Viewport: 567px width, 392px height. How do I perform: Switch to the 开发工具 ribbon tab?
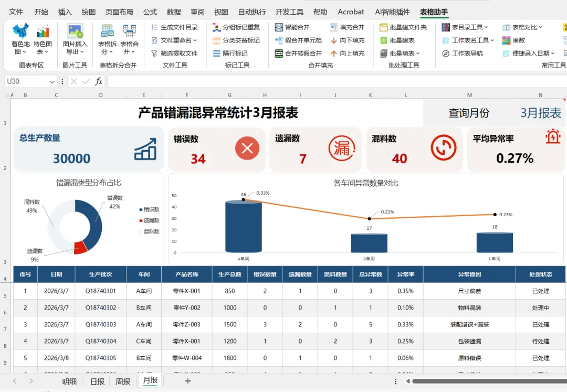[289, 12]
